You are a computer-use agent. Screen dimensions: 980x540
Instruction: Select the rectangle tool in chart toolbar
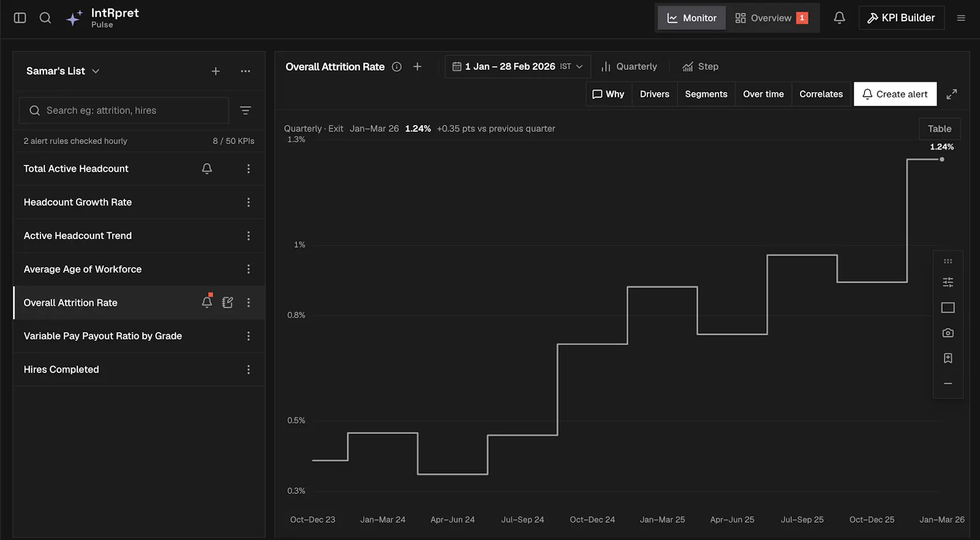click(948, 308)
